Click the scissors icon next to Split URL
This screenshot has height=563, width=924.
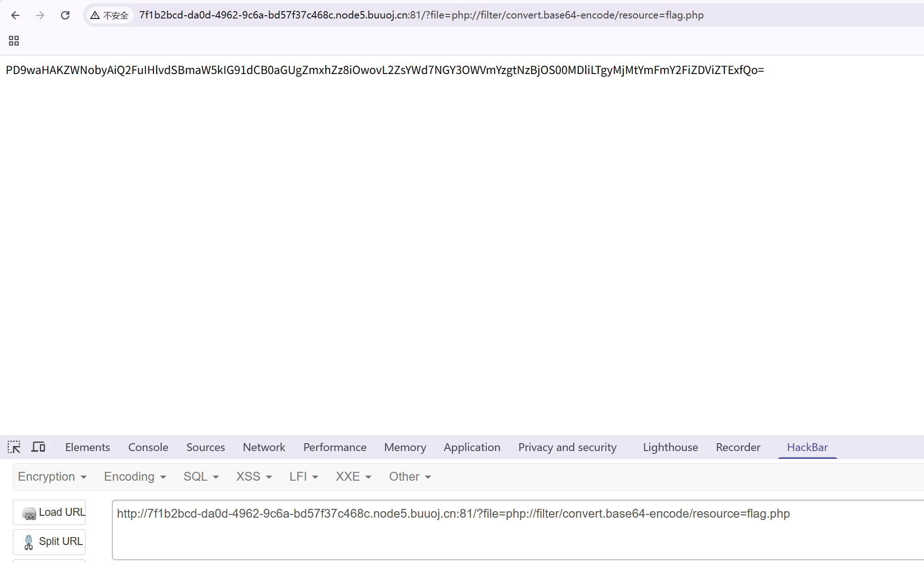pyautogui.click(x=29, y=542)
